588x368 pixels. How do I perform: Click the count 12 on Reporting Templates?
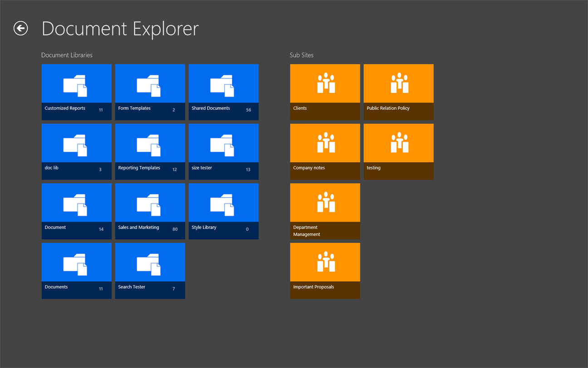174,169
